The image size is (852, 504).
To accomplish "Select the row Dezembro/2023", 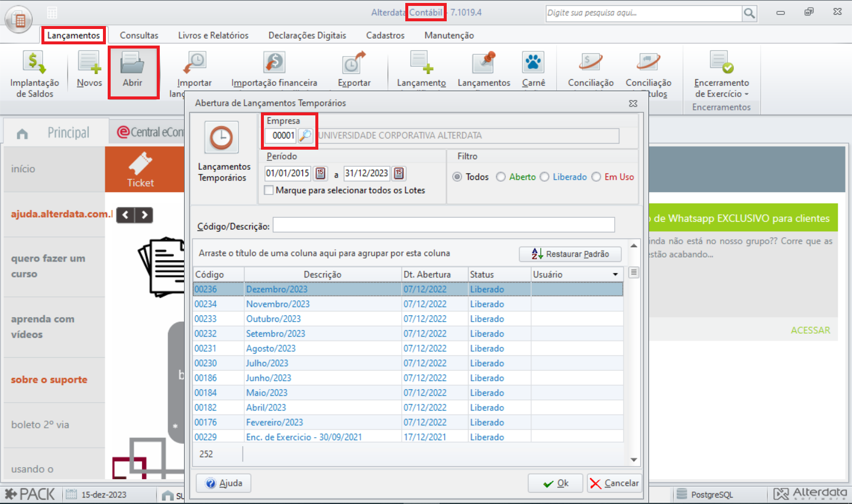I will coord(408,289).
